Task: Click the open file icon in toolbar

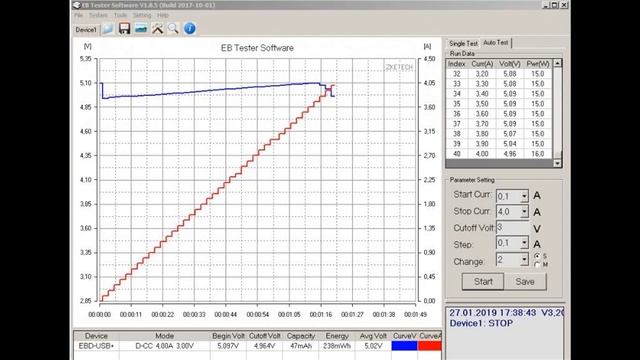Action: (108, 29)
